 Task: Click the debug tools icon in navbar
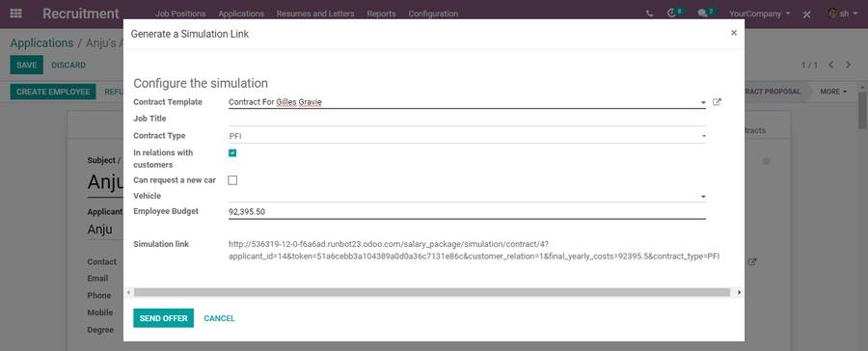806,13
